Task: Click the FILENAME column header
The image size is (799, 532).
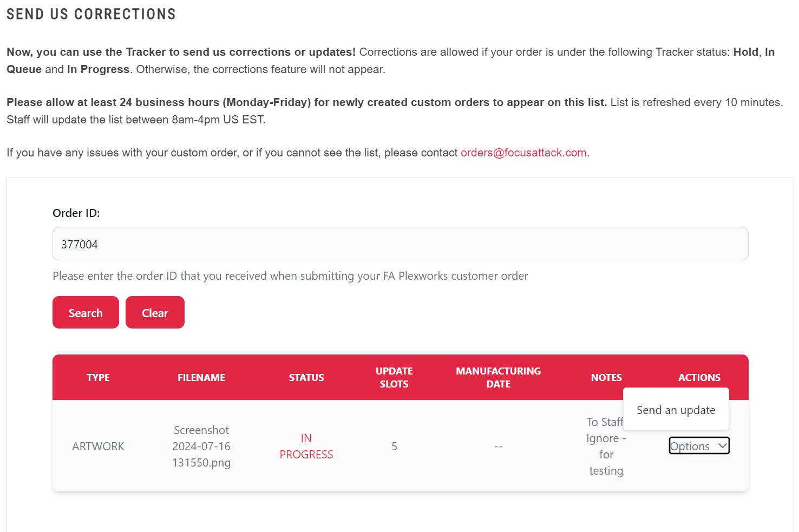Action: [x=201, y=377]
